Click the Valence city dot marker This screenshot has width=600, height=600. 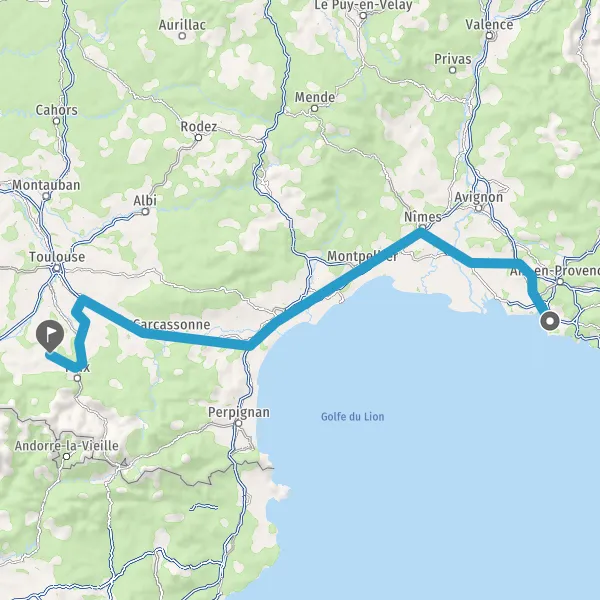click(489, 36)
